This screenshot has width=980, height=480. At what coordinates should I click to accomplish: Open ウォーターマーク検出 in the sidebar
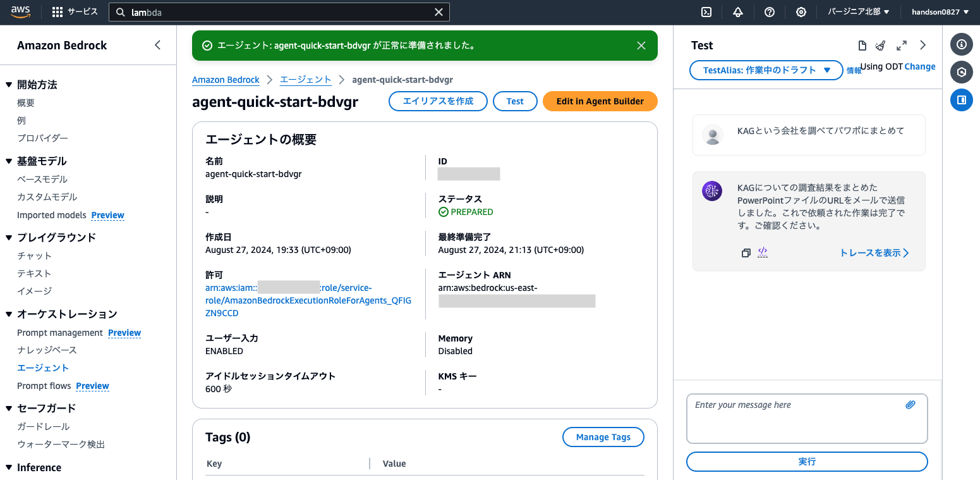(x=61, y=444)
